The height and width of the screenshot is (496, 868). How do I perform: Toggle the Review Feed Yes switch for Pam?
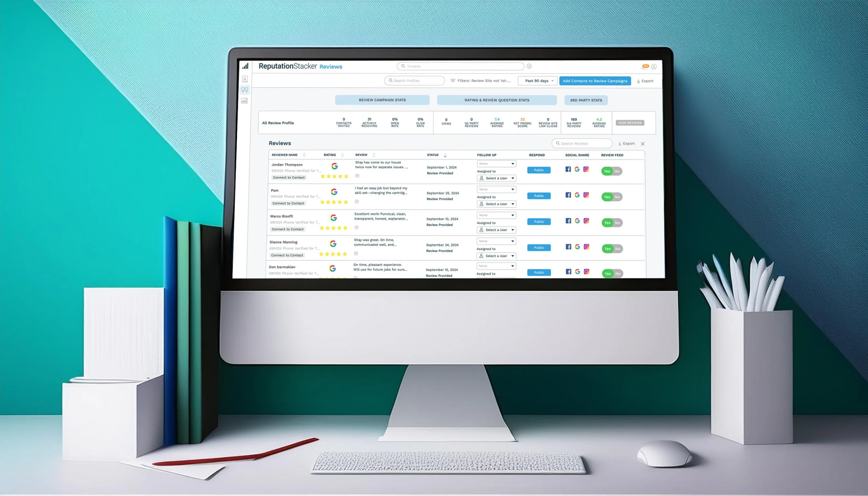click(607, 196)
